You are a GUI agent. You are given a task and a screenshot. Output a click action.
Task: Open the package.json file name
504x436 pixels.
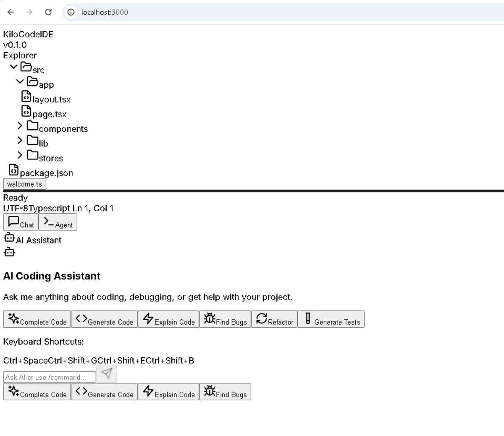[x=47, y=173]
